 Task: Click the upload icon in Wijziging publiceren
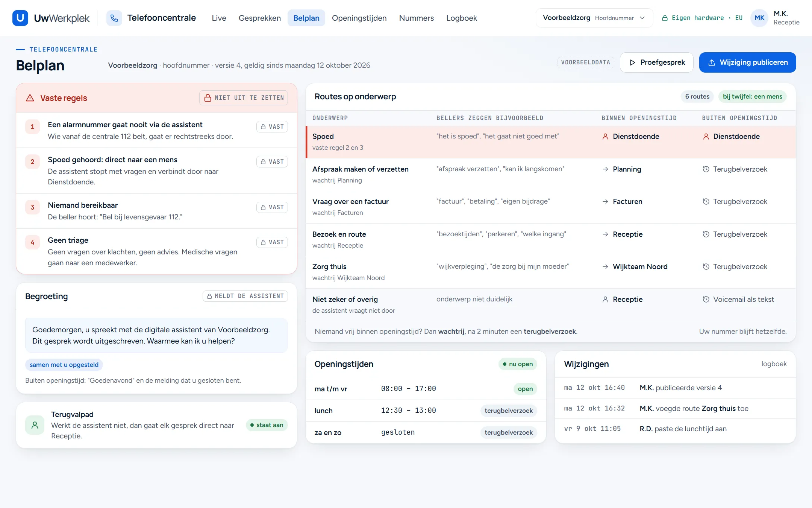tap(712, 63)
